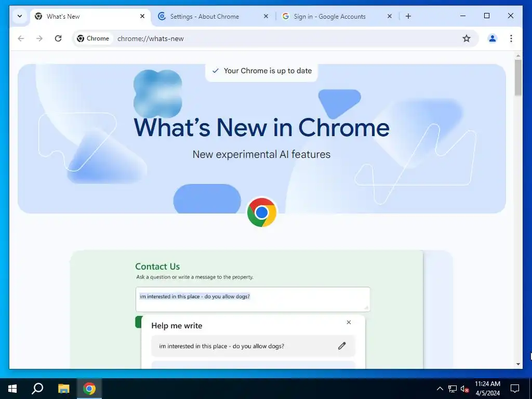
Task: Reload the current page
Action: point(58,38)
